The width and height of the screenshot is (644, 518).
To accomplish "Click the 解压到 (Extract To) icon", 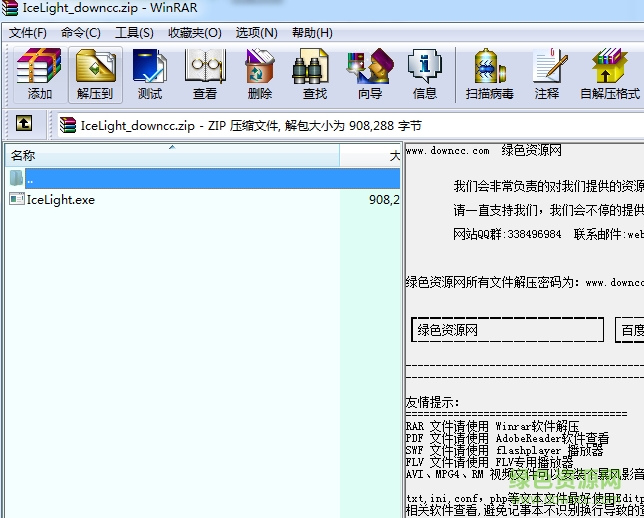I will (x=95, y=74).
